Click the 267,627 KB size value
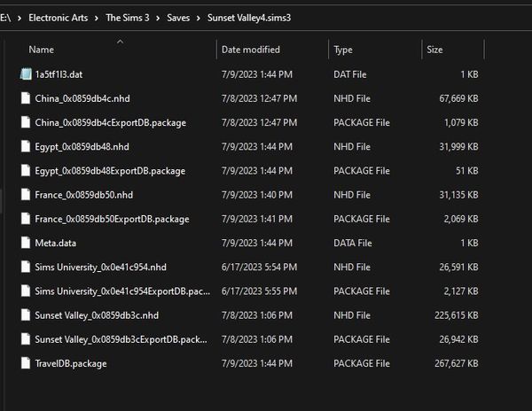Image resolution: width=532 pixels, height=411 pixels. [x=457, y=363]
